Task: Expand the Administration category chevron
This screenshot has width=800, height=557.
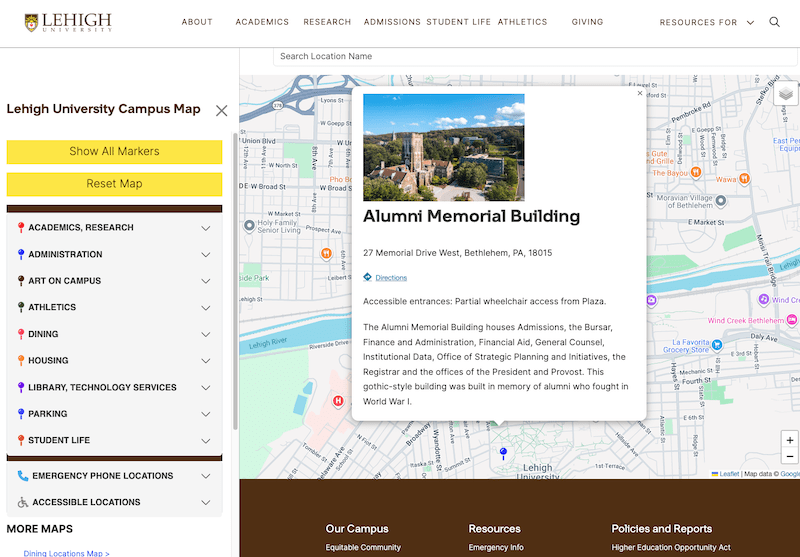Action: (x=206, y=255)
